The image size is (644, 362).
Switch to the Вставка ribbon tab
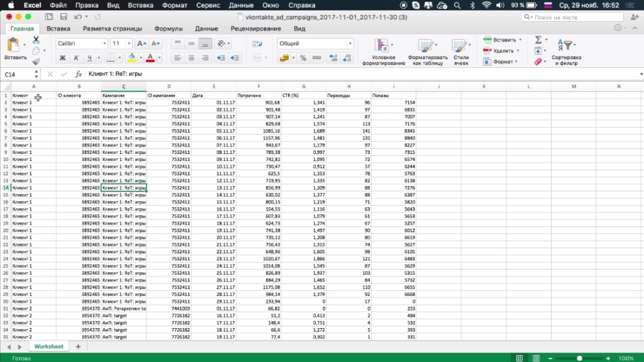tap(58, 29)
